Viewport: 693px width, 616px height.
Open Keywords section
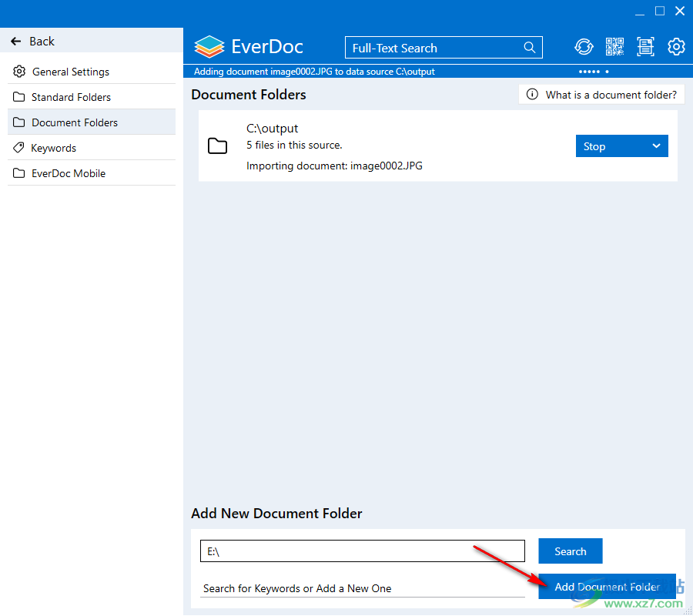92,148
